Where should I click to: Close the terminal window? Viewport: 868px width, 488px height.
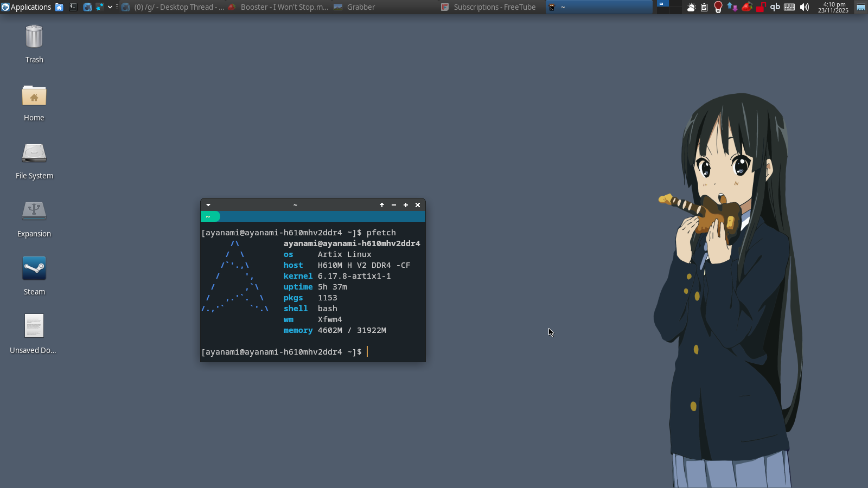tap(418, 205)
